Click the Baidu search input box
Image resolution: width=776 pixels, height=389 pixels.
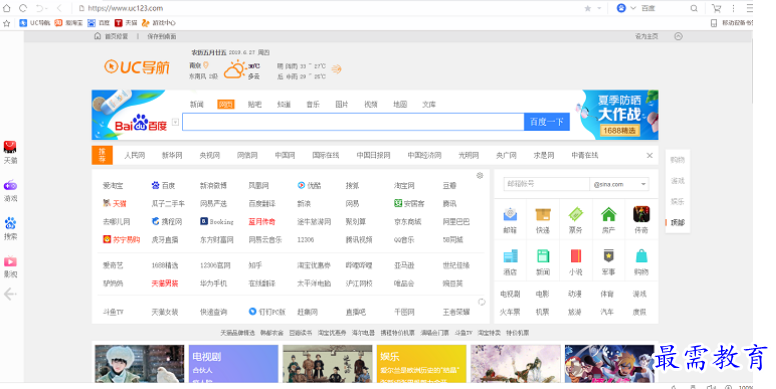(x=353, y=122)
